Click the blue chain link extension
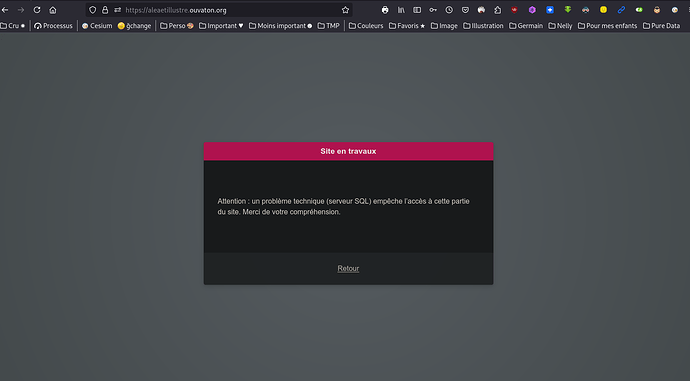690x381 pixels. (621, 10)
